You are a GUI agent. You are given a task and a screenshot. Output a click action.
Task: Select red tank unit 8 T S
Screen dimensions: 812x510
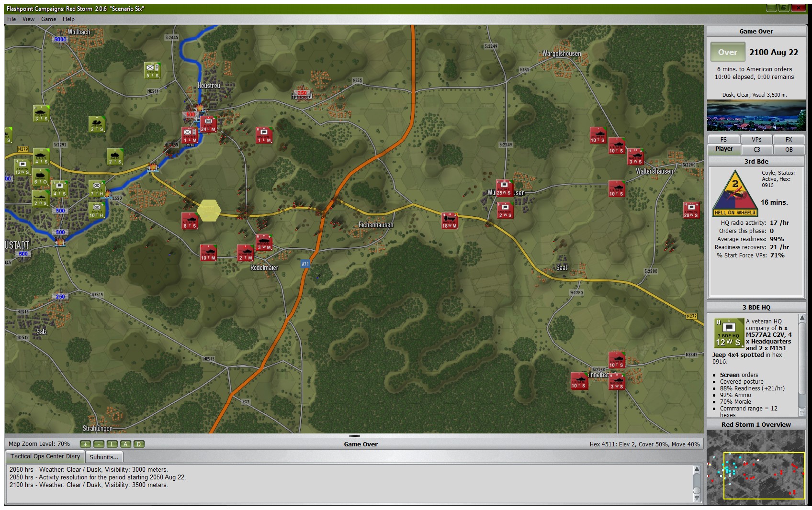coord(190,221)
